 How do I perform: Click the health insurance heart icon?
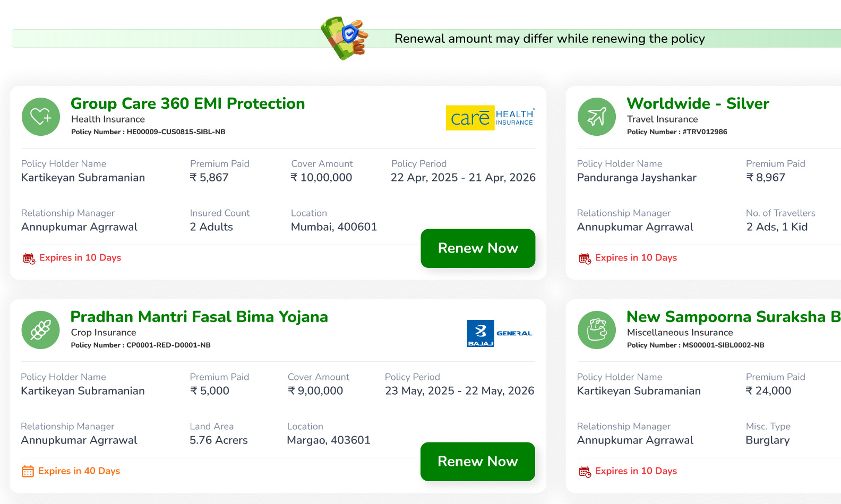[41, 117]
